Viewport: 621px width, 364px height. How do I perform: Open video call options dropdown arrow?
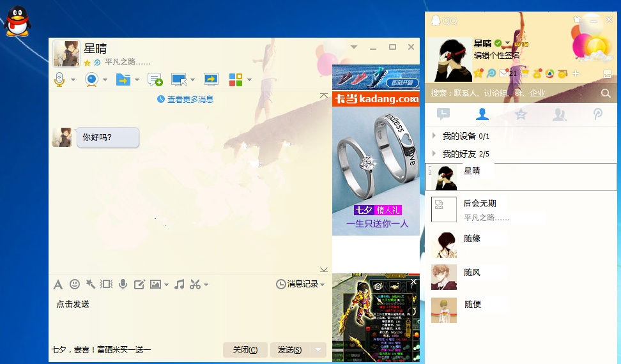tap(105, 80)
